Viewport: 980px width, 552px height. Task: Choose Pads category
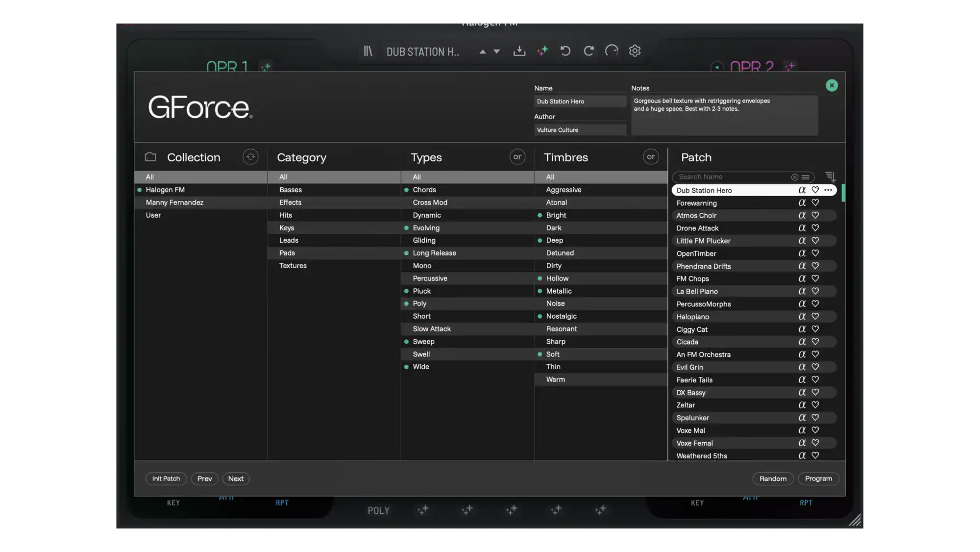(334, 253)
